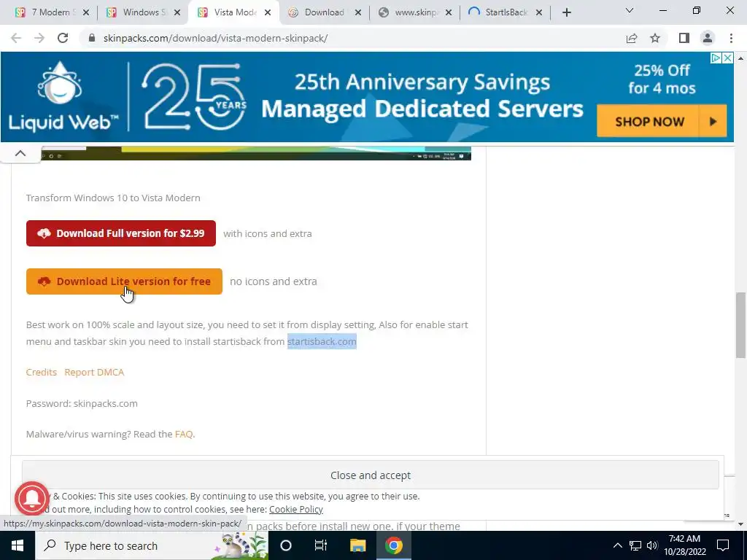Close the 7 Modern tab
This screenshot has height=560, width=747.
coord(86,13)
